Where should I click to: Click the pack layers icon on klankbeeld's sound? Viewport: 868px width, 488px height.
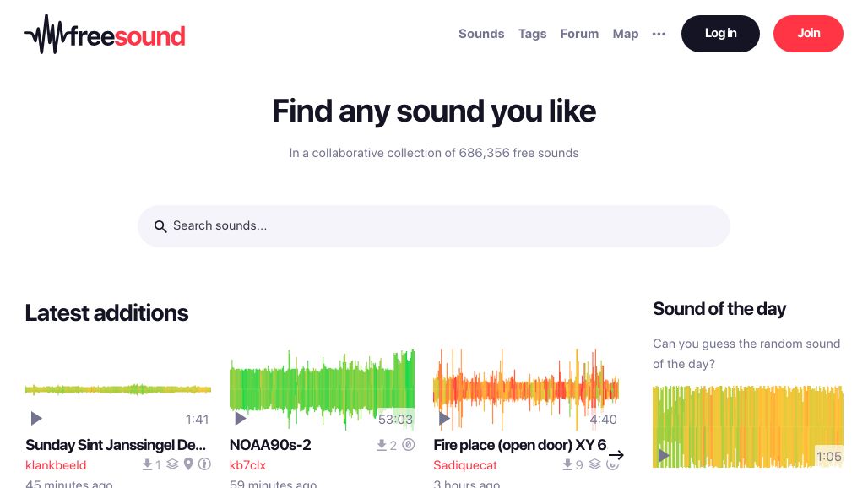tap(173, 464)
